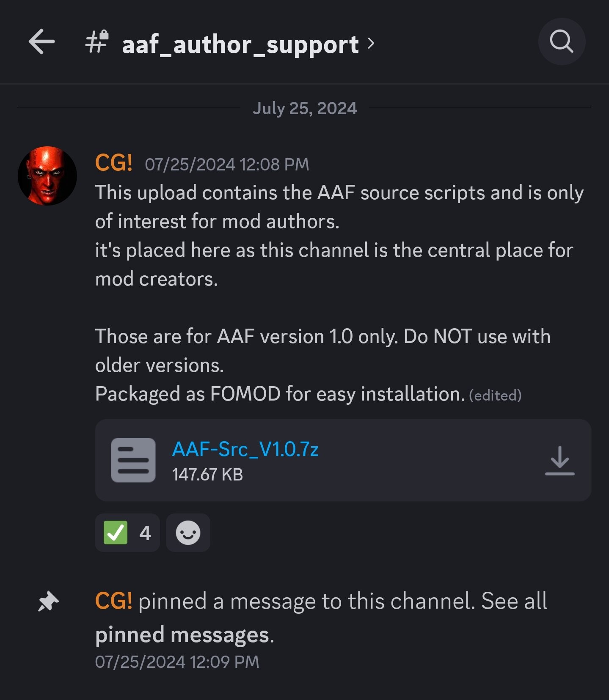
Task: Expand channel details via the title chevron
Action: 371,43
